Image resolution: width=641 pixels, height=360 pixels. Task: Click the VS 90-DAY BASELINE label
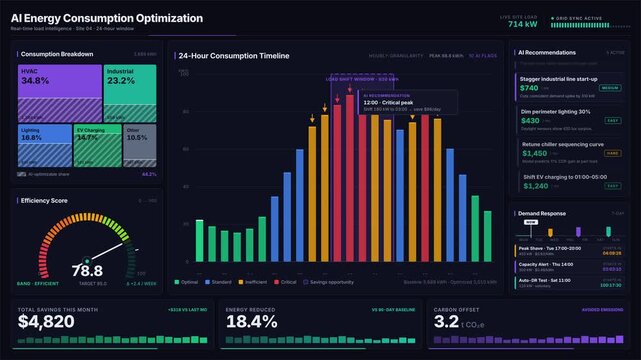point(393,310)
